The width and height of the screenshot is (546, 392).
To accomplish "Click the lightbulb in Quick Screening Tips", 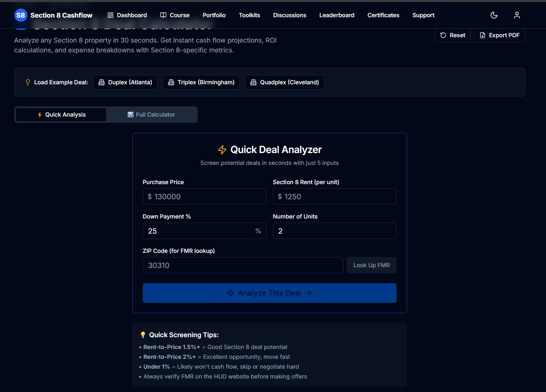I will [x=142, y=335].
